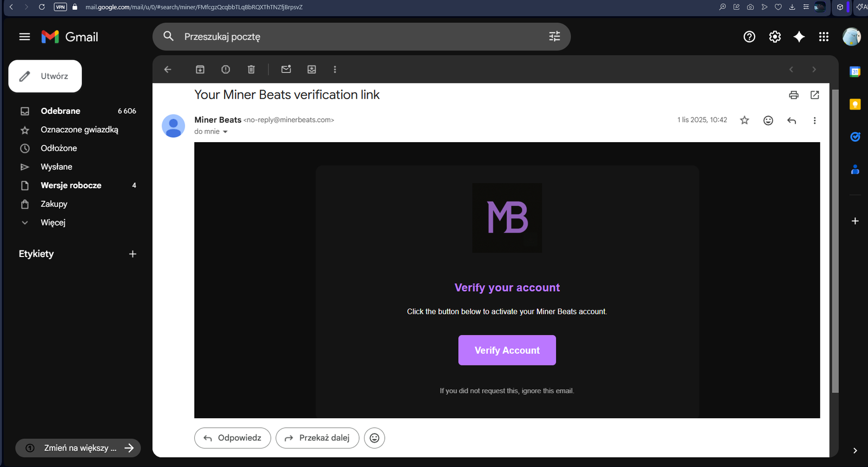Delete the email with trash icon
This screenshot has height=467, width=868.
pyautogui.click(x=251, y=69)
